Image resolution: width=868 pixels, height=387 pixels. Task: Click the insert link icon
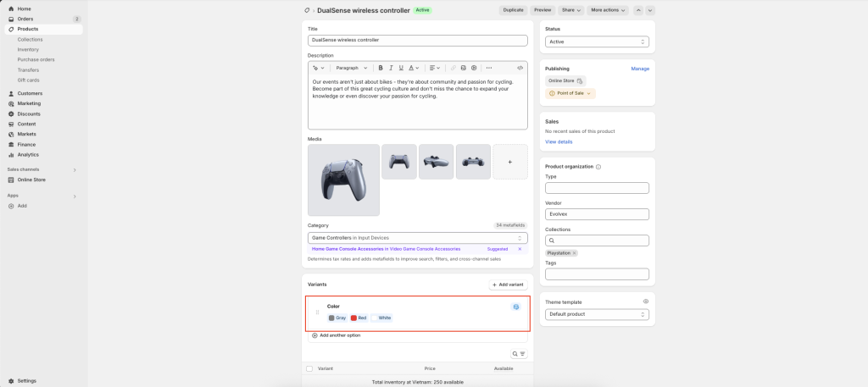tap(453, 68)
